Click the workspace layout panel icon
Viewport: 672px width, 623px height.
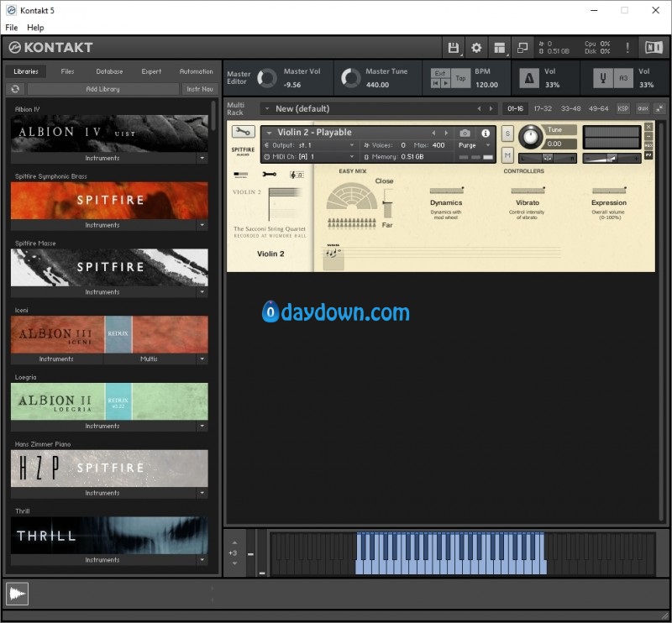(500, 48)
